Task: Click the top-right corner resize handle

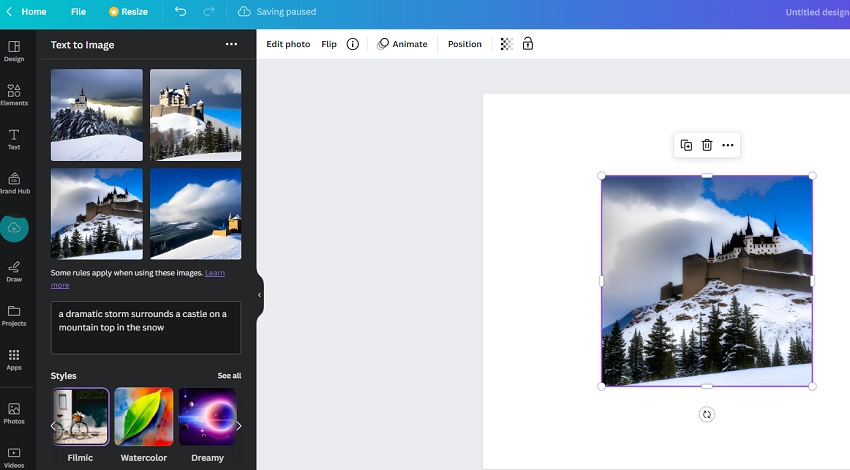Action: coord(812,176)
